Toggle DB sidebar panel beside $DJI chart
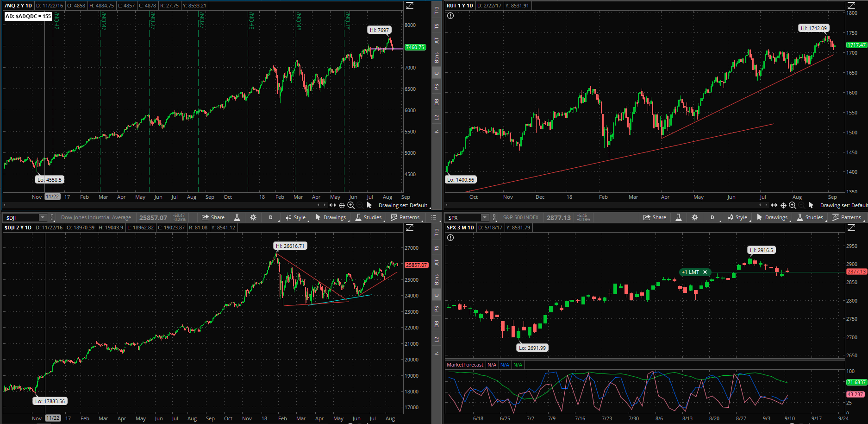 [x=437, y=324]
